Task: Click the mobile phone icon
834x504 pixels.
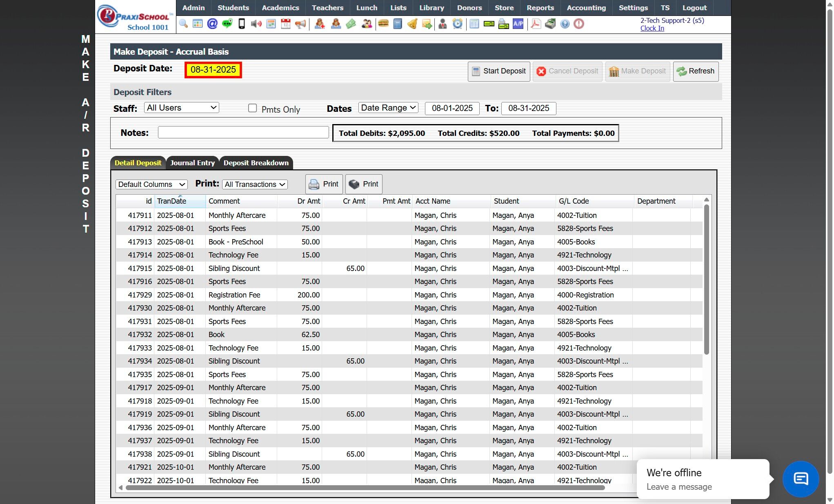Action: [242, 24]
